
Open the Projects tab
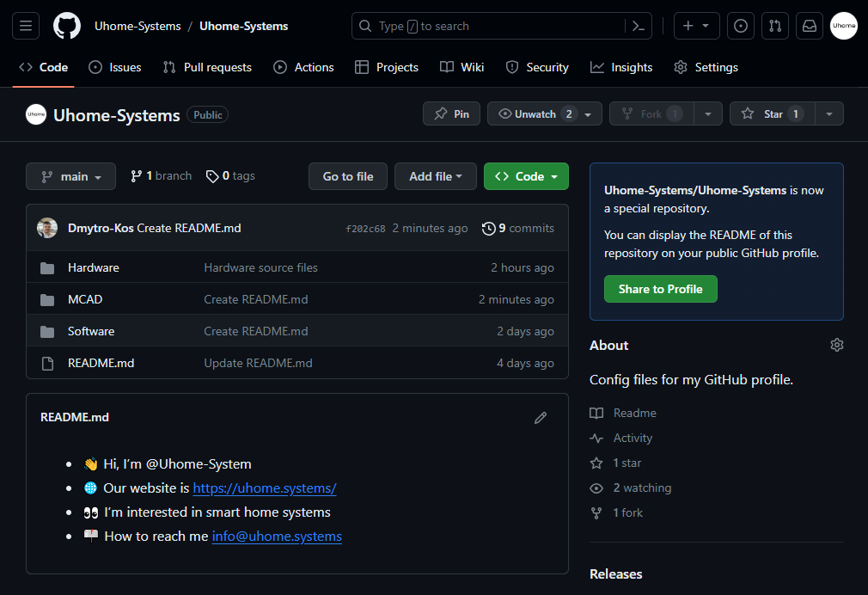coord(387,67)
